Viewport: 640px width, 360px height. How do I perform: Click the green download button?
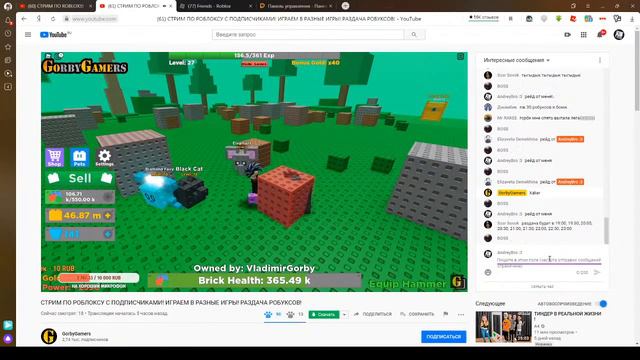[324, 314]
